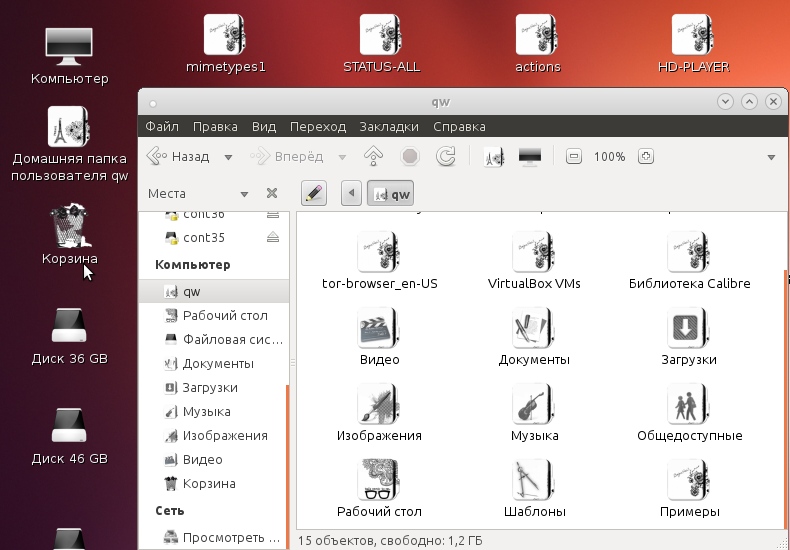Select qw in the sidebar
This screenshot has height=550, width=790.
pyautogui.click(x=214, y=292)
